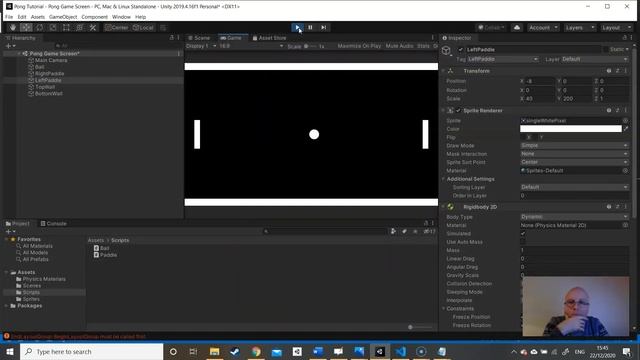This screenshot has width=640, height=360.
Task: Open the Layer dropdown showing Default
Action: (595, 59)
